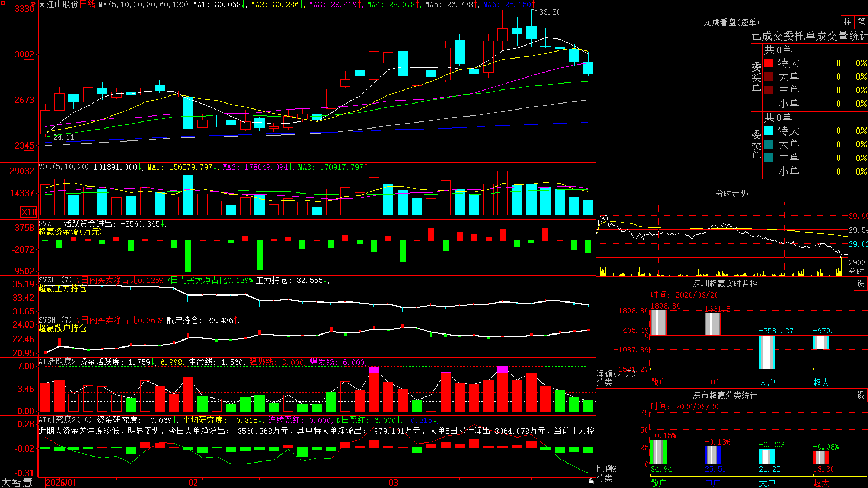Click the 江山股份 stock name
Screen dimensions: 868x488
[62, 4]
